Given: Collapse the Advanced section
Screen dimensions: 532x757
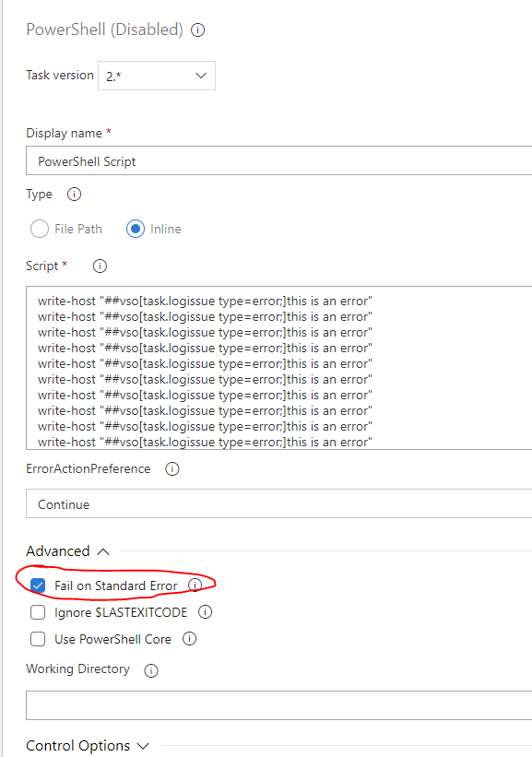Looking at the screenshot, I should pos(68,550).
